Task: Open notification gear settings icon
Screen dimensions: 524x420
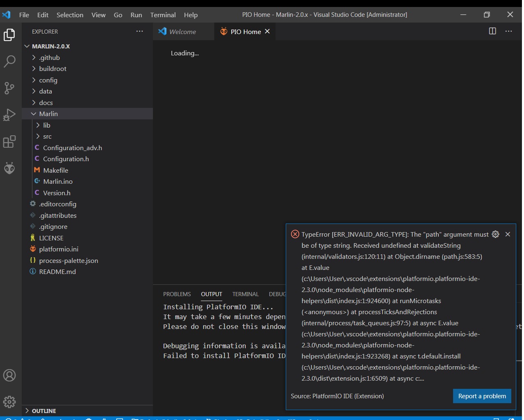Action: 496,234
